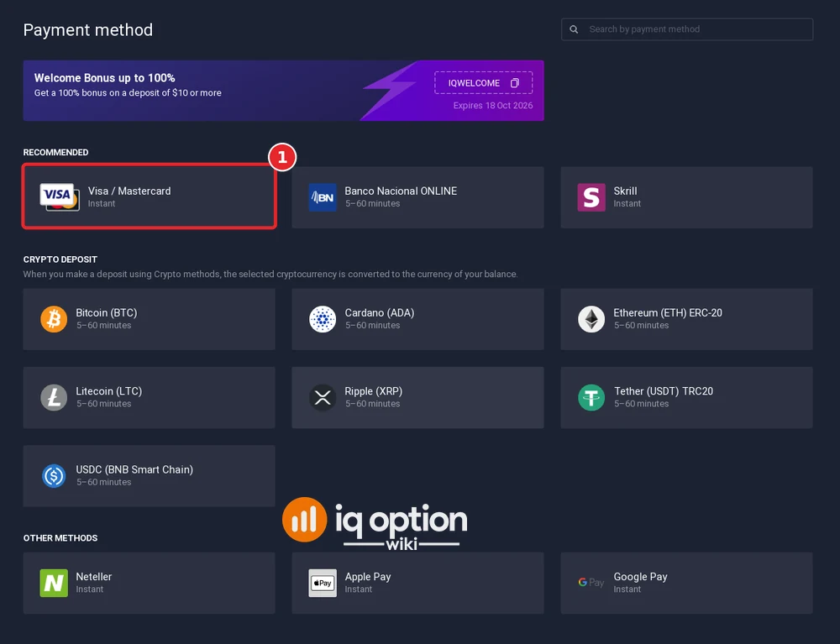The image size is (840, 644).
Task: Click the RECOMMENDED section heading
Action: coord(55,153)
